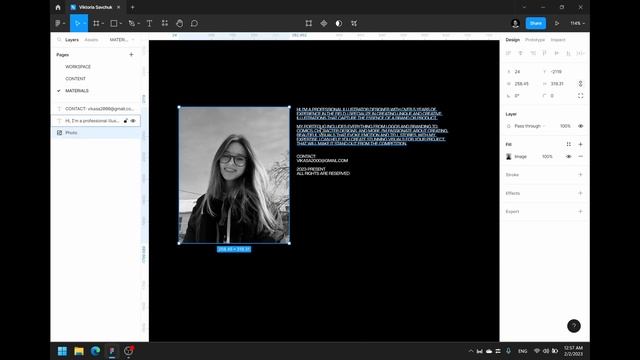Open the user avatar menu

point(515,23)
